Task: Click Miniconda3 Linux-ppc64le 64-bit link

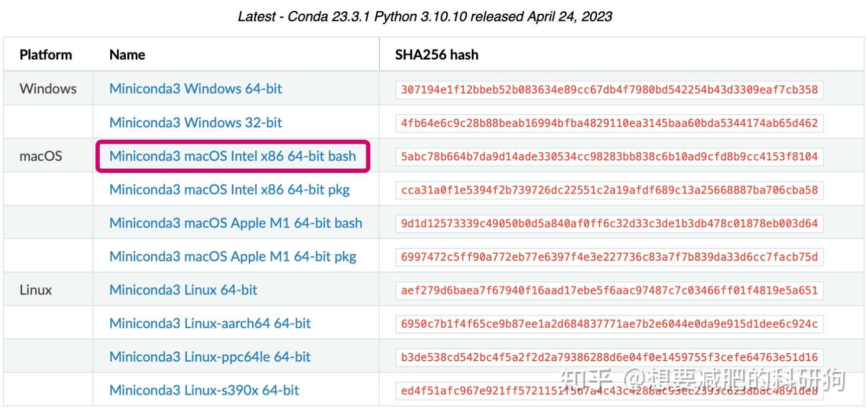Action: [210, 357]
